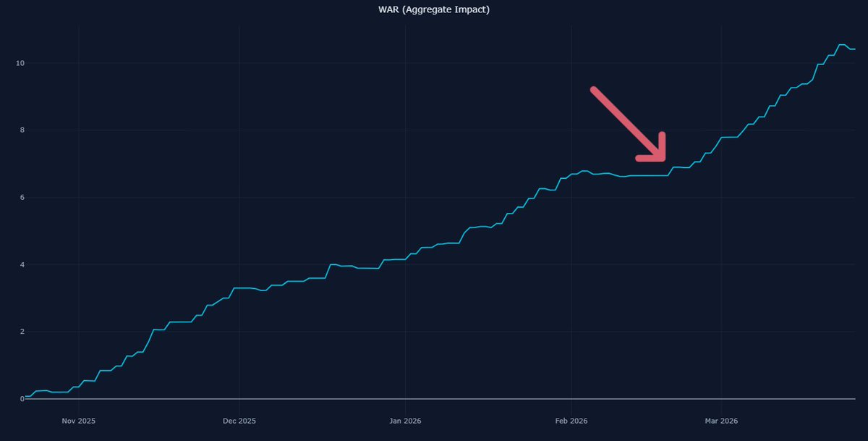Image resolution: width=868 pixels, height=441 pixels.
Task: Click the Dec 2025 x-axis label
Action: point(239,421)
